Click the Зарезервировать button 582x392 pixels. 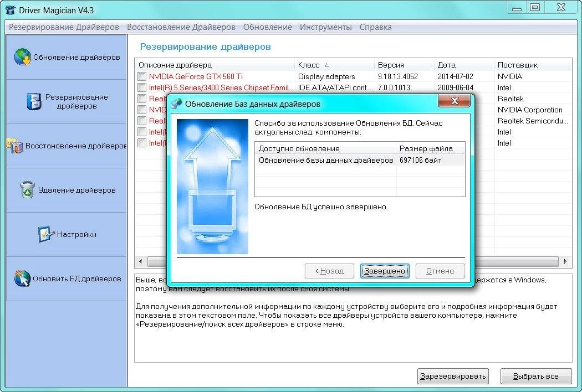pos(453,376)
